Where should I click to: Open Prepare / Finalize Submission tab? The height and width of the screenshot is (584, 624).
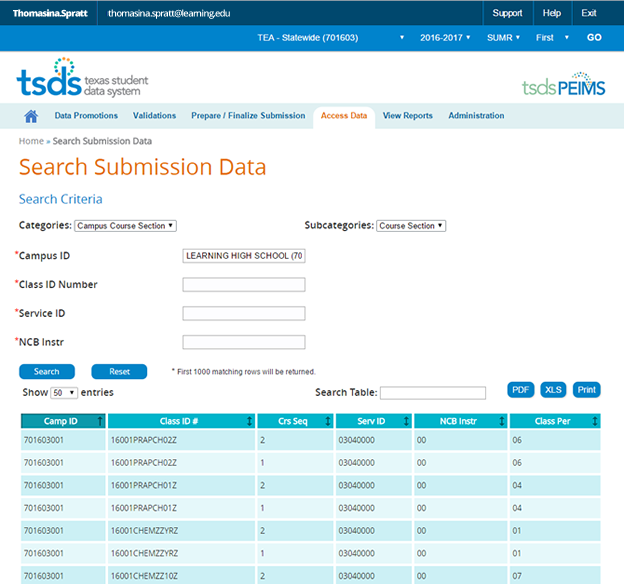pos(248,116)
